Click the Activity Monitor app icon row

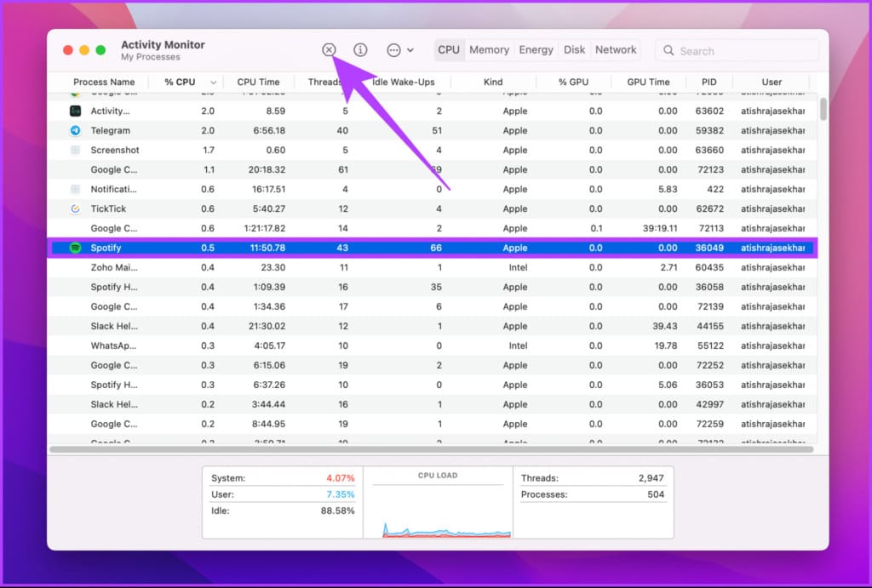pyautogui.click(x=75, y=111)
